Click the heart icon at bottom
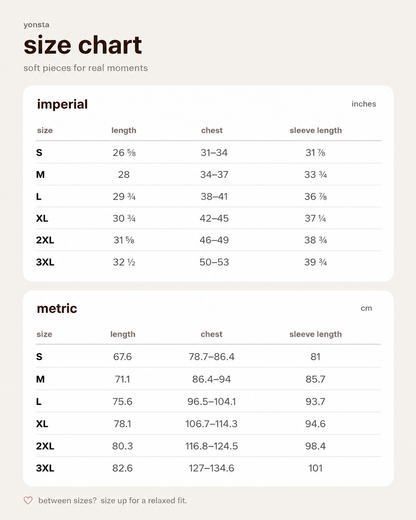The width and height of the screenshot is (416, 520). click(x=28, y=500)
